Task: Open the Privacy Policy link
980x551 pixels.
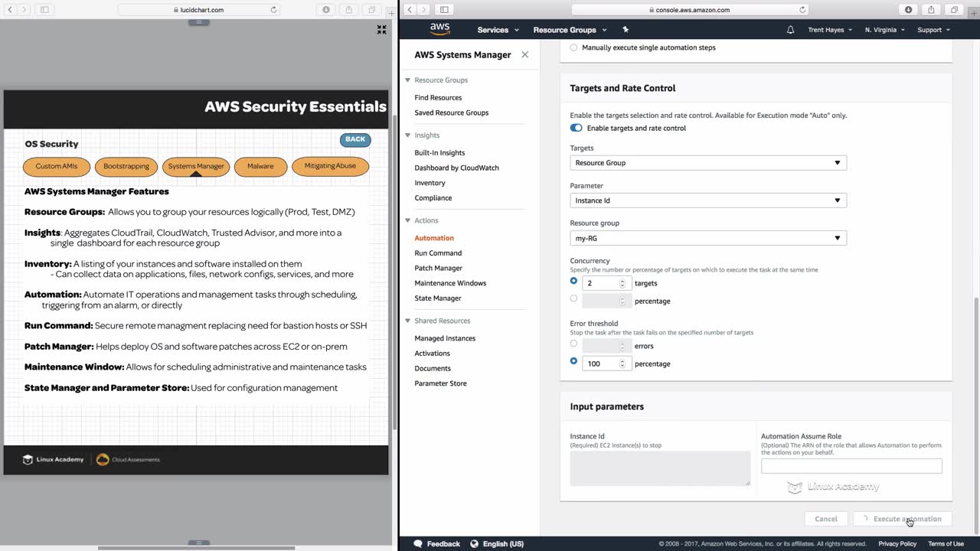Action: click(x=897, y=544)
